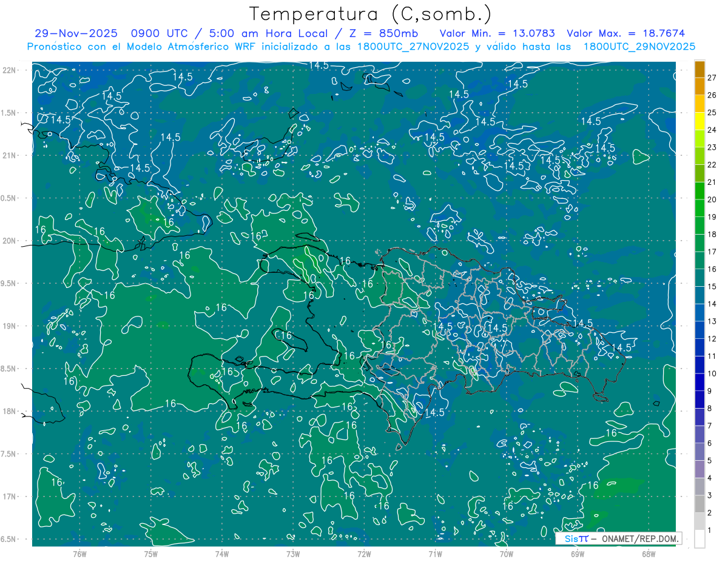Click the color bar segment between 14 and 15
The height and width of the screenshot is (562, 728).
click(699, 295)
